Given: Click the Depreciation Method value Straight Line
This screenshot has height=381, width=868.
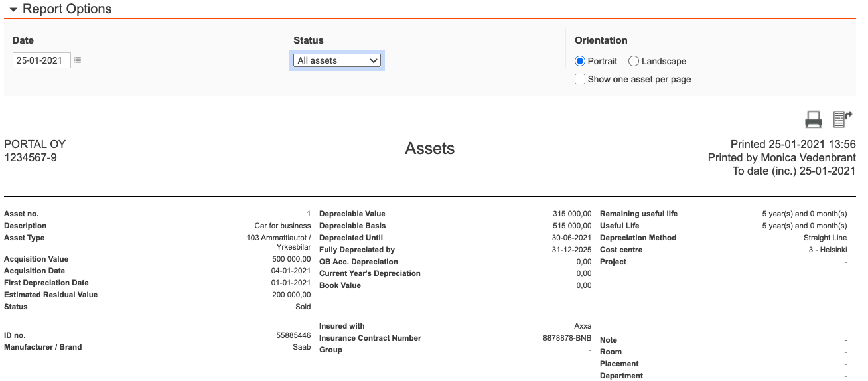Looking at the screenshot, I should 825,238.
